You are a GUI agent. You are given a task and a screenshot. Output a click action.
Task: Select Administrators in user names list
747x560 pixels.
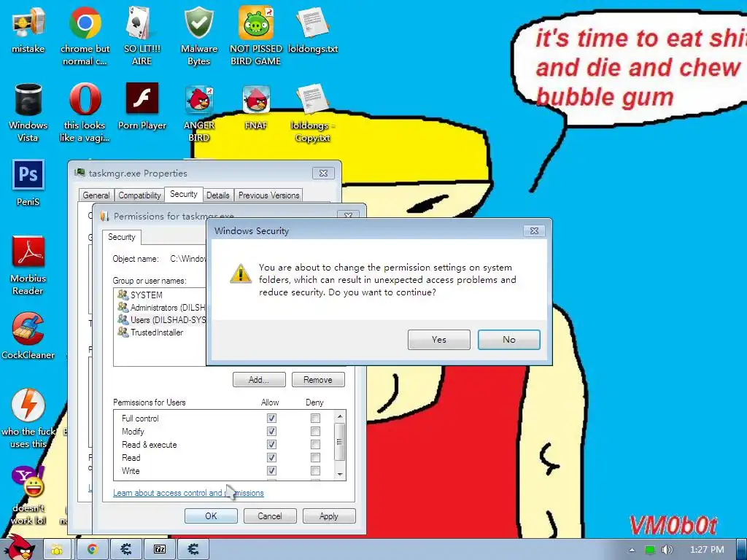point(161,308)
